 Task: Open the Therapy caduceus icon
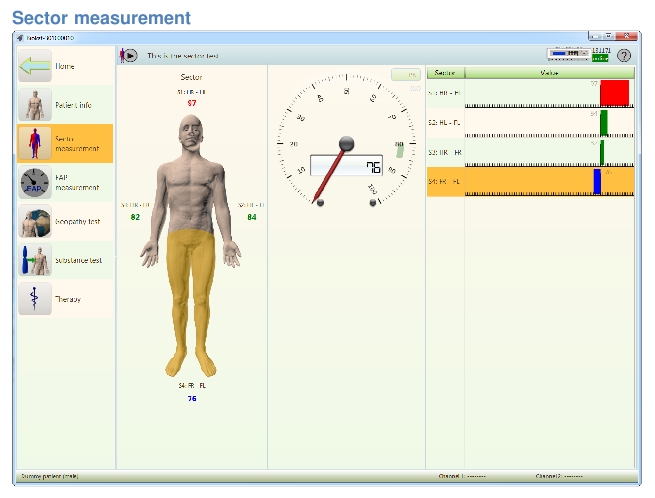[35, 299]
